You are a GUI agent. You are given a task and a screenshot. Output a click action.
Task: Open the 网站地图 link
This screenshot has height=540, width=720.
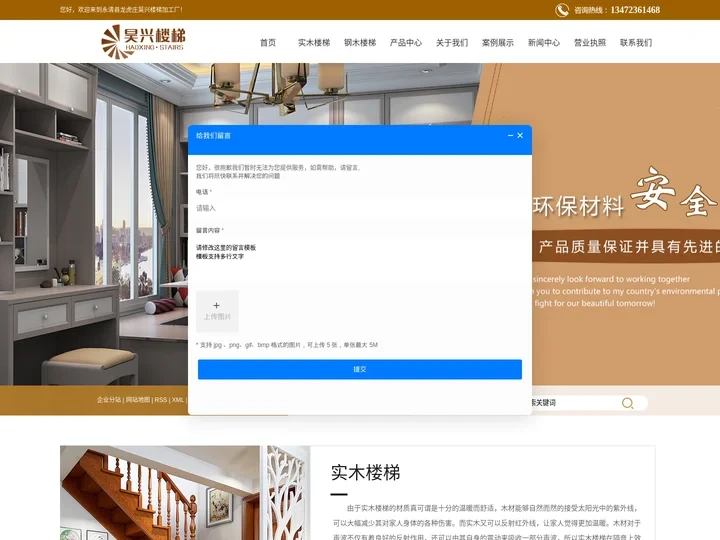coord(138,400)
